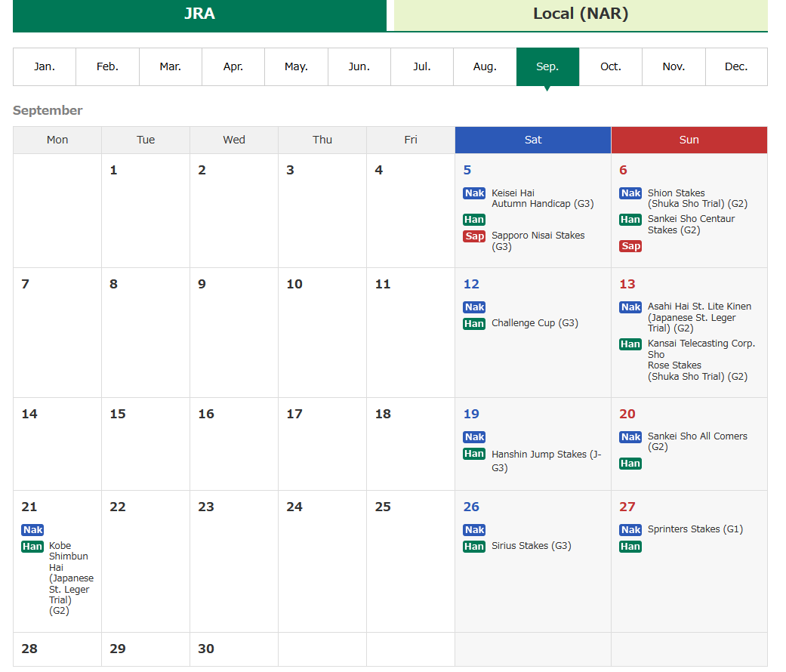The image size is (786, 672).
Task: Click date number 5 on Saturday
Action: point(467,170)
